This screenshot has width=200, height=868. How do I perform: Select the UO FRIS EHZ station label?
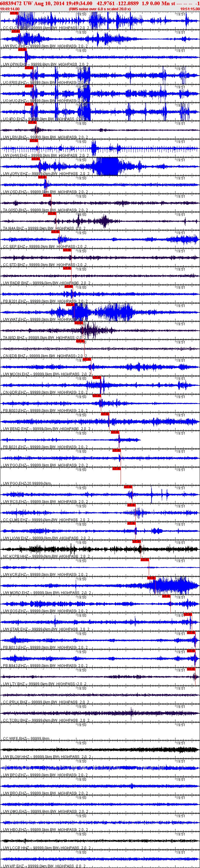pos(45,83)
